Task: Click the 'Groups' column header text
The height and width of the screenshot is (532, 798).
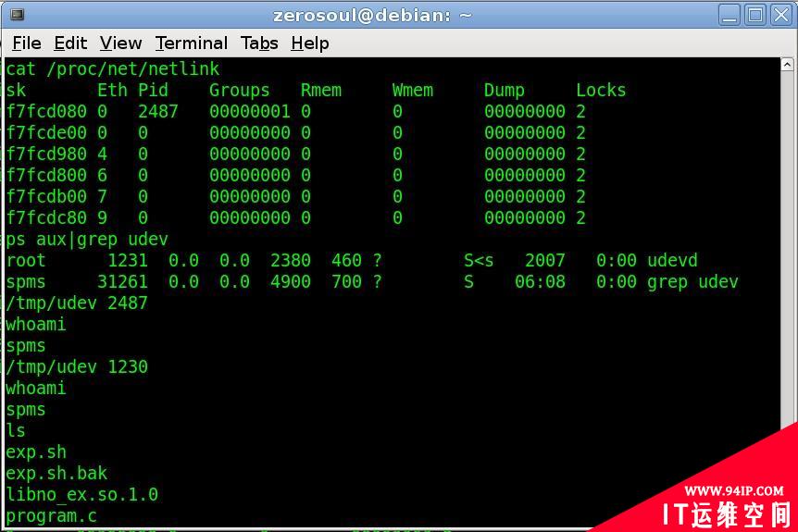Action: coord(239,91)
